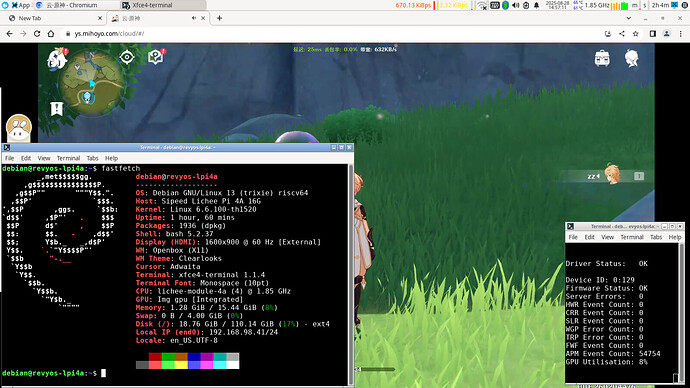Screen dimensions: 690x388
Task: Open Terminal menu in small terminal
Action: coord(632,237)
